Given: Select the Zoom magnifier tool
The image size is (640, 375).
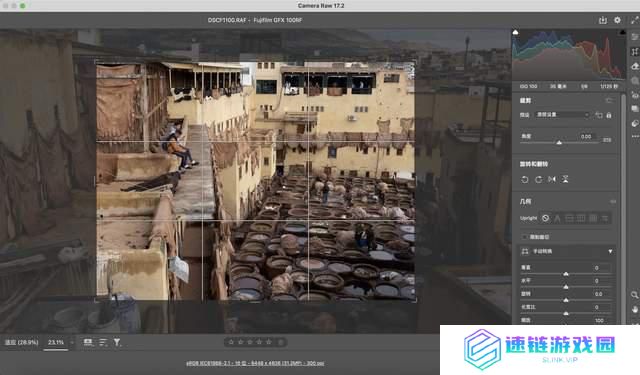Looking at the screenshot, I should pyautogui.click(x=634, y=295).
